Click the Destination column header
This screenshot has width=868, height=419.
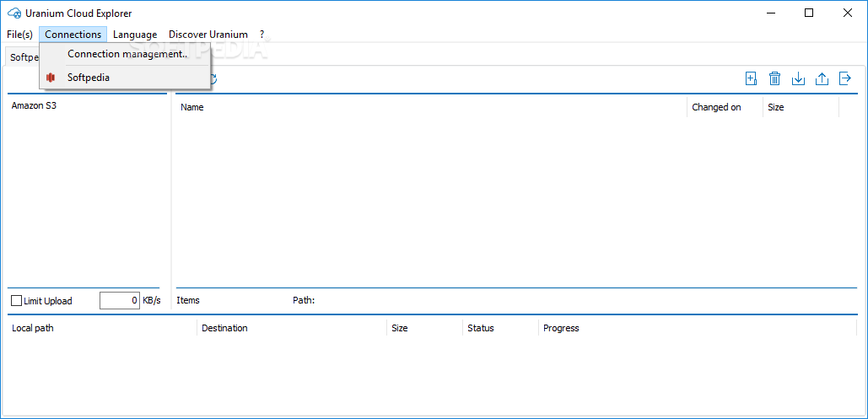[292, 328]
